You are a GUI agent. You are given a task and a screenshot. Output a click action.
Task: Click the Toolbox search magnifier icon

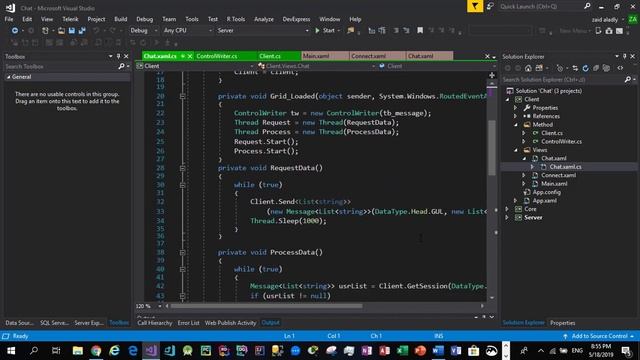click(x=121, y=66)
